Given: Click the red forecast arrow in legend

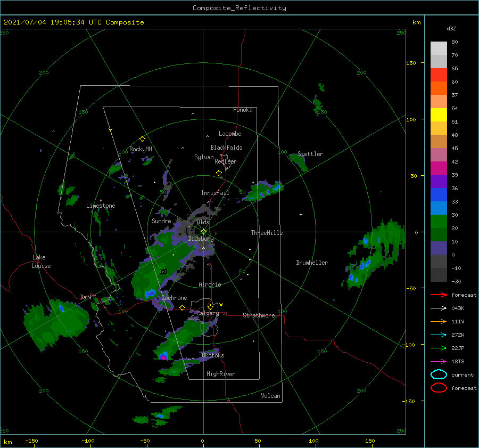Looking at the screenshot, I should [439, 295].
